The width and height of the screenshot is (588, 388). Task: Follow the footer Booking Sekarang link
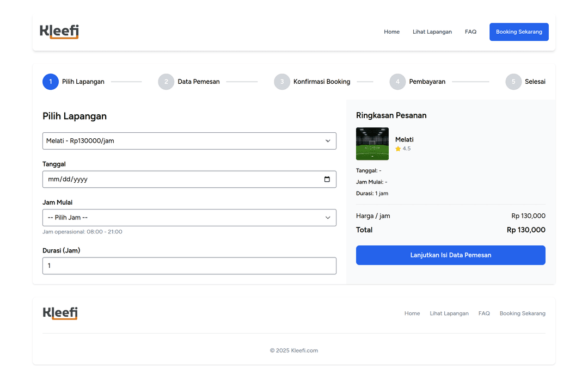click(x=522, y=313)
